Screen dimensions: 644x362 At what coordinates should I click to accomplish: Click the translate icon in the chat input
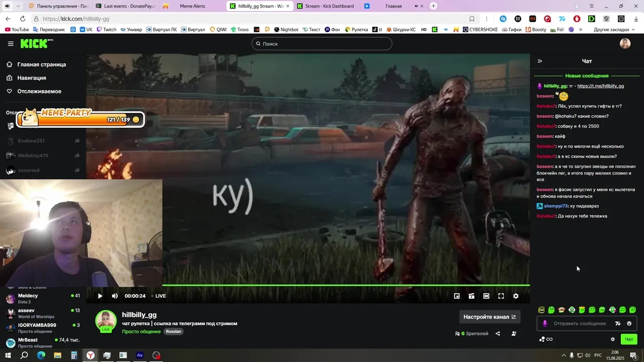[x=618, y=323]
